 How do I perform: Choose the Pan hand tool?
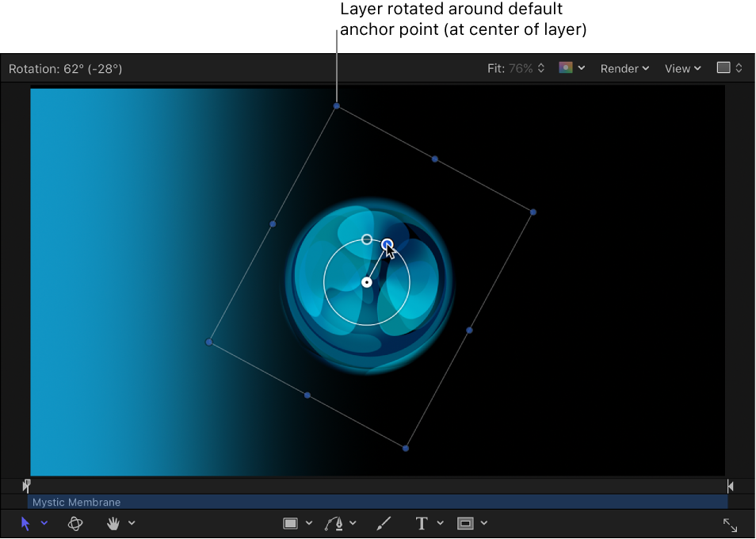click(113, 523)
